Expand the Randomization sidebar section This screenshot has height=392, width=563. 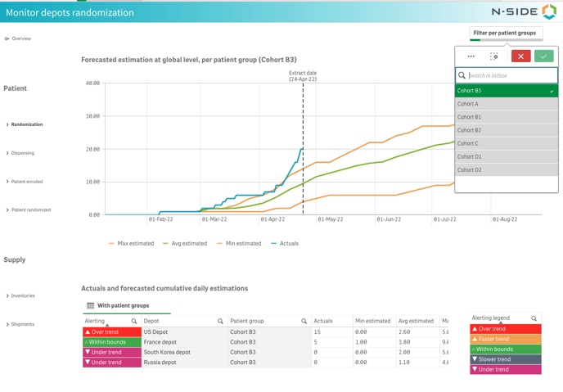pyautogui.click(x=26, y=124)
